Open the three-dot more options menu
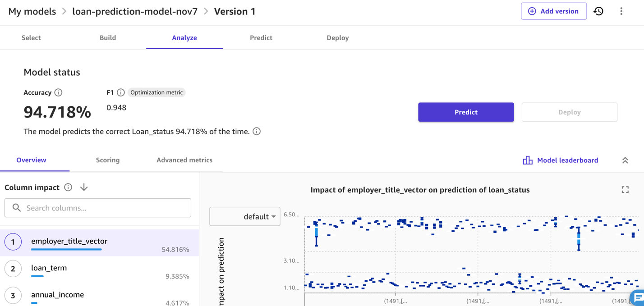Screen dimensions: 644x306 point(621,11)
